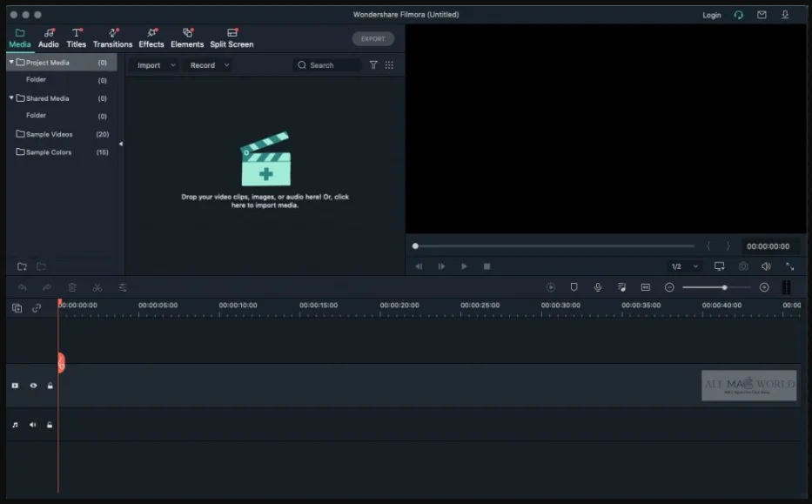Collapse the Shared Media tree
The image size is (812, 504).
pyautogui.click(x=11, y=97)
